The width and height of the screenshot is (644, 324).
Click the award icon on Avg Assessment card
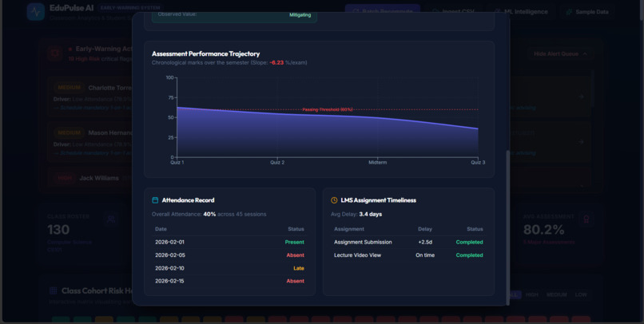tap(586, 219)
